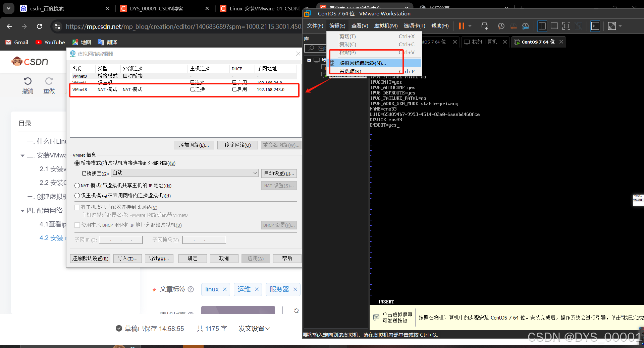Open the 地图 bookmark
The height and width of the screenshot is (348, 644).
pos(82,42)
